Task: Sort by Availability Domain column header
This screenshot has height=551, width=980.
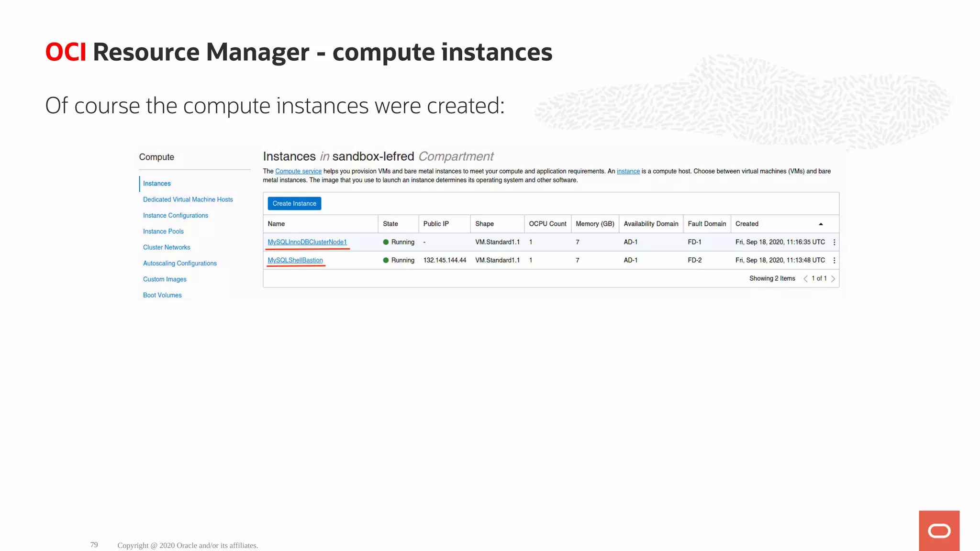Action: [x=651, y=224]
